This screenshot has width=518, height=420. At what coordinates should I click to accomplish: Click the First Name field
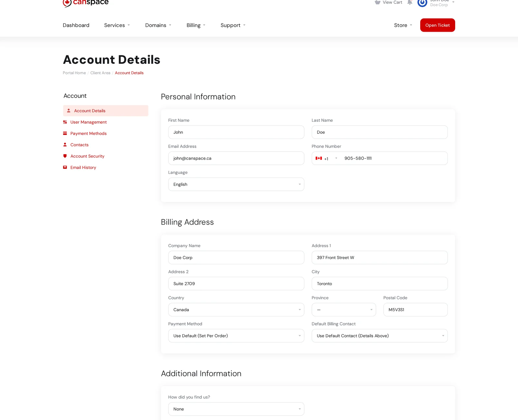coord(236,132)
